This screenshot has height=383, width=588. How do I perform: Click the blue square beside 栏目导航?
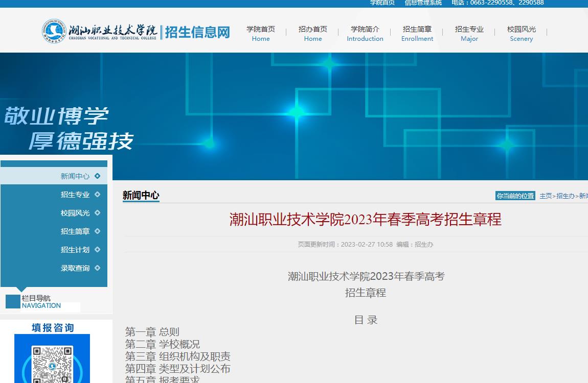[13, 301]
